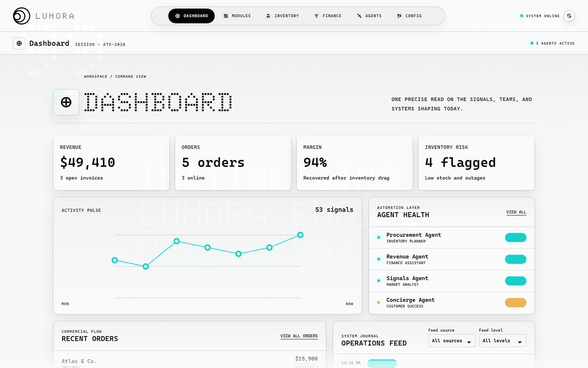Open the Modules navigation item
The width and height of the screenshot is (588, 368).
point(237,16)
